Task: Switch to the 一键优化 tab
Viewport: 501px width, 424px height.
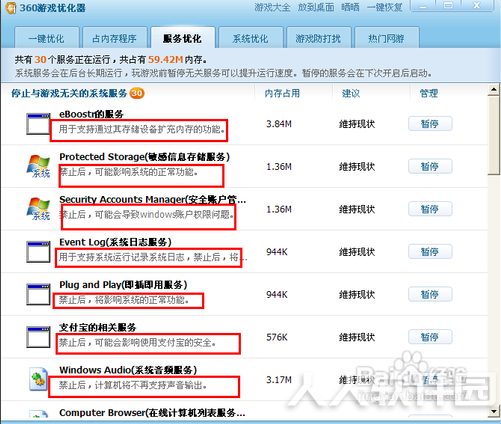Action: point(46,38)
